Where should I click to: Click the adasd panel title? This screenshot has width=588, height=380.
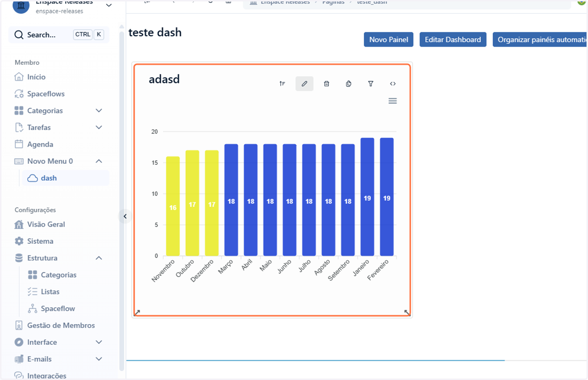164,79
